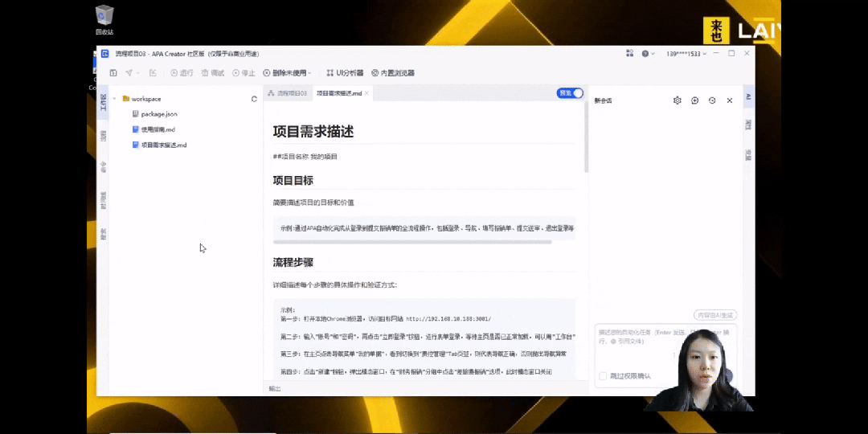868x434 pixels.
Task: Open chat history clock icon
Action: [x=712, y=100]
